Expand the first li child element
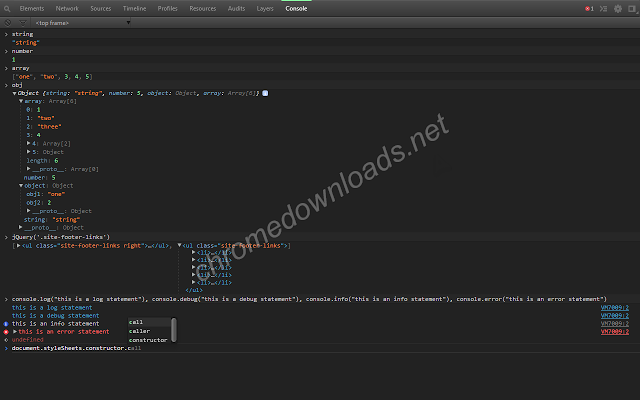The image size is (640, 400). (193, 253)
